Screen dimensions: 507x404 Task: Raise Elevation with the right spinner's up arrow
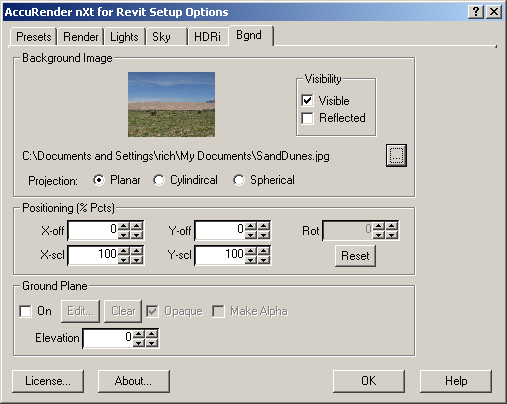pyautogui.click(x=152, y=334)
